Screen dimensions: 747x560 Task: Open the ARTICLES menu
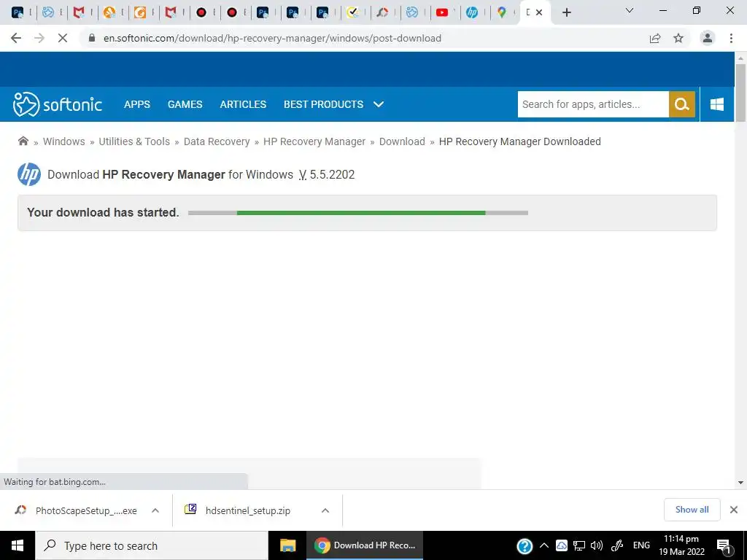click(243, 104)
